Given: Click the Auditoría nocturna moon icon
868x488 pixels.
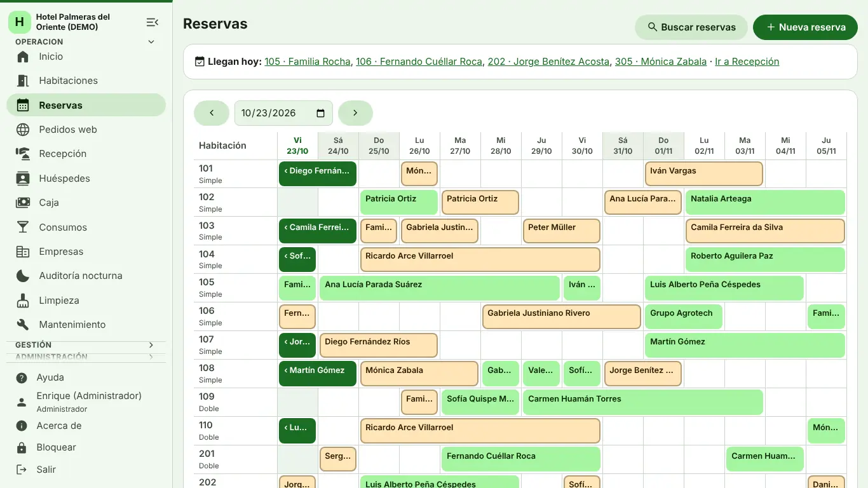Looking at the screenshot, I should pyautogui.click(x=23, y=276).
